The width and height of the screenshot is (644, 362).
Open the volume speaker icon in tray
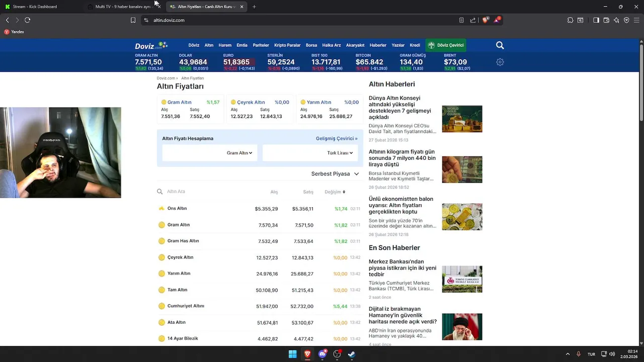(612, 354)
